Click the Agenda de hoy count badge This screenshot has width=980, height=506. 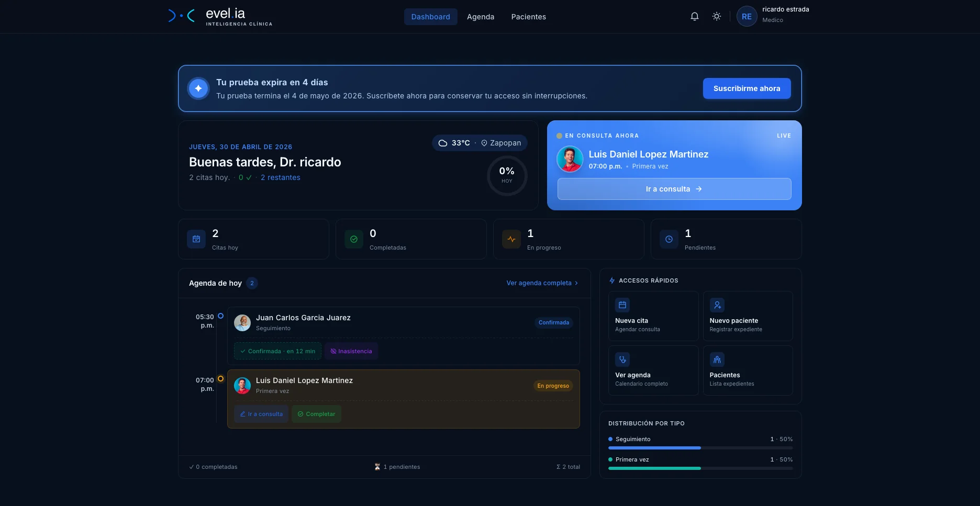click(252, 283)
